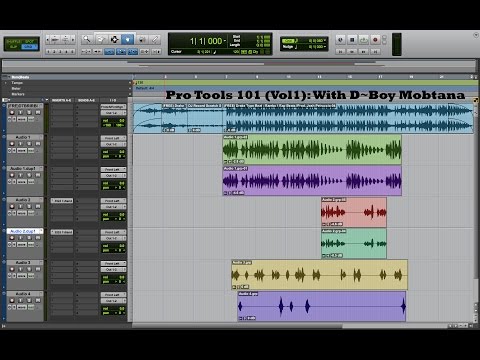This screenshot has width=480, height=360.
Task: Select the green Audio 1 clip
Action: (x=312, y=149)
